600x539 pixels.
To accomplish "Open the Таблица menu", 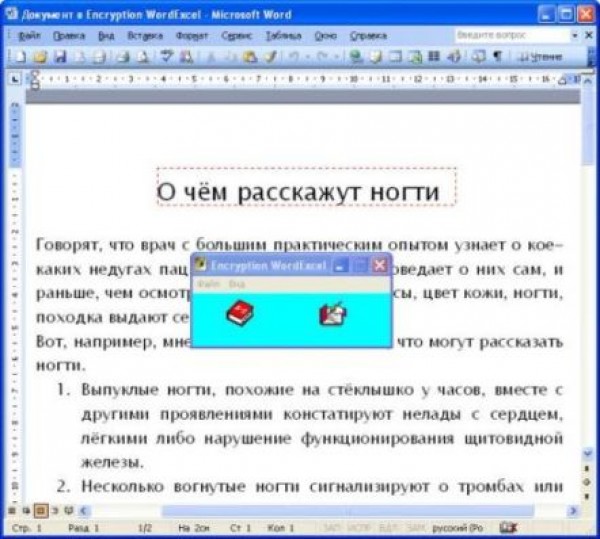I will (284, 36).
